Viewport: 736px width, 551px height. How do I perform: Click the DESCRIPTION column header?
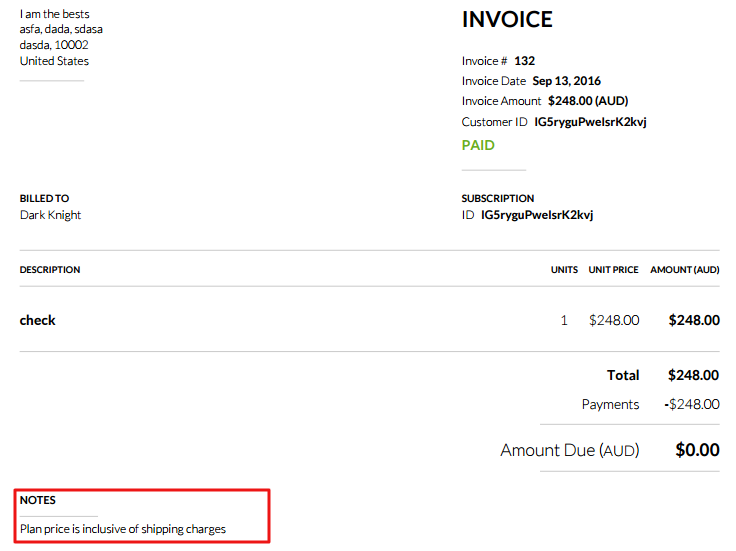point(50,270)
